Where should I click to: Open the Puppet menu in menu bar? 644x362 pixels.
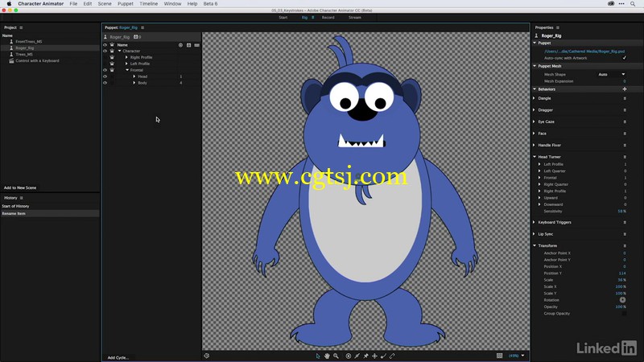click(126, 4)
